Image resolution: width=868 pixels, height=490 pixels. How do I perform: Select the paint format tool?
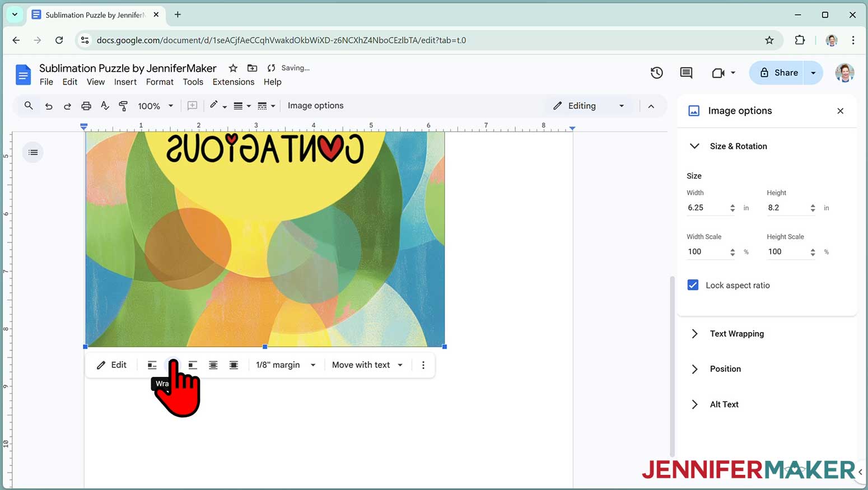coord(123,106)
